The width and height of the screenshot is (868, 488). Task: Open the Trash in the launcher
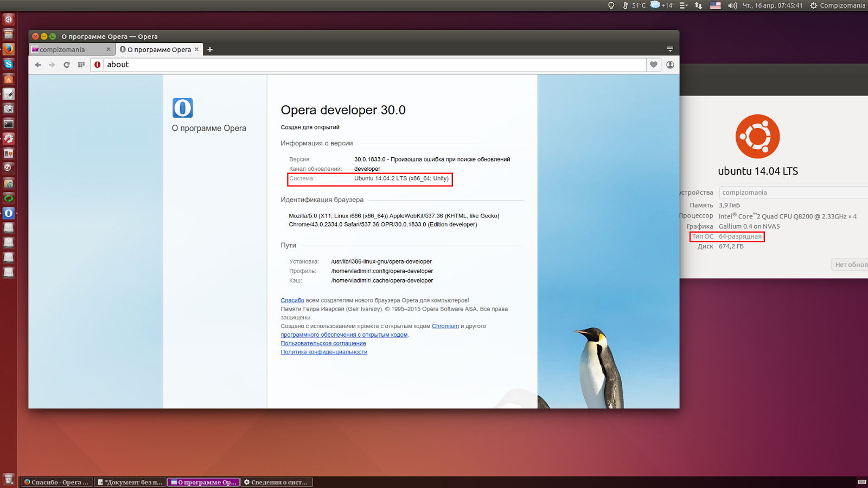(8, 479)
